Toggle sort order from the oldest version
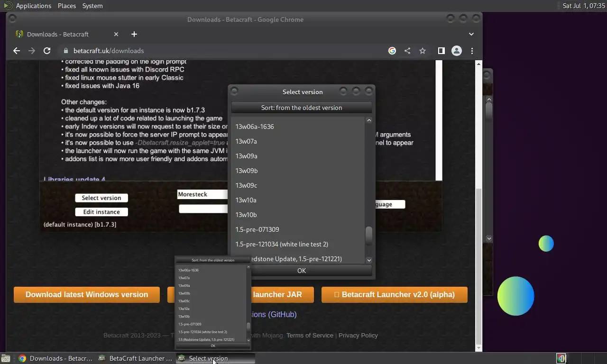 [302, 108]
